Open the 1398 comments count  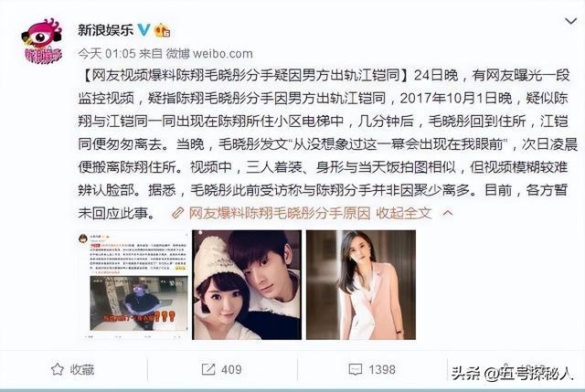tap(382, 369)
